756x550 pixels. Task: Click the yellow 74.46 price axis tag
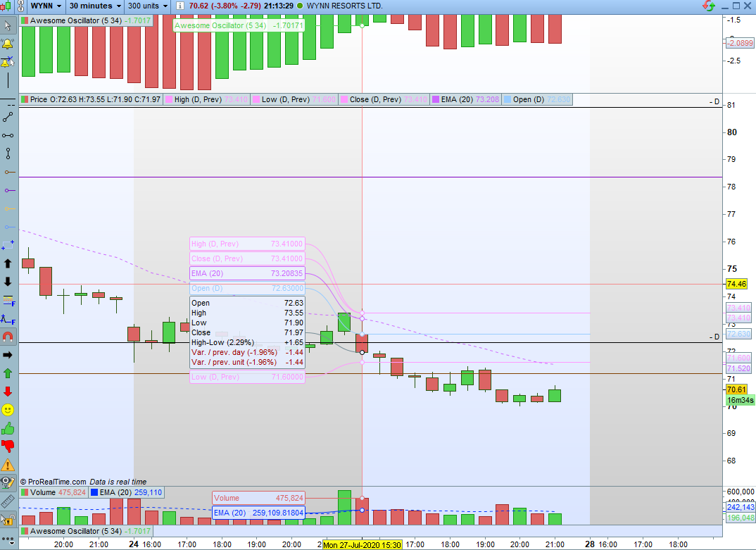(x=736, y=285)
